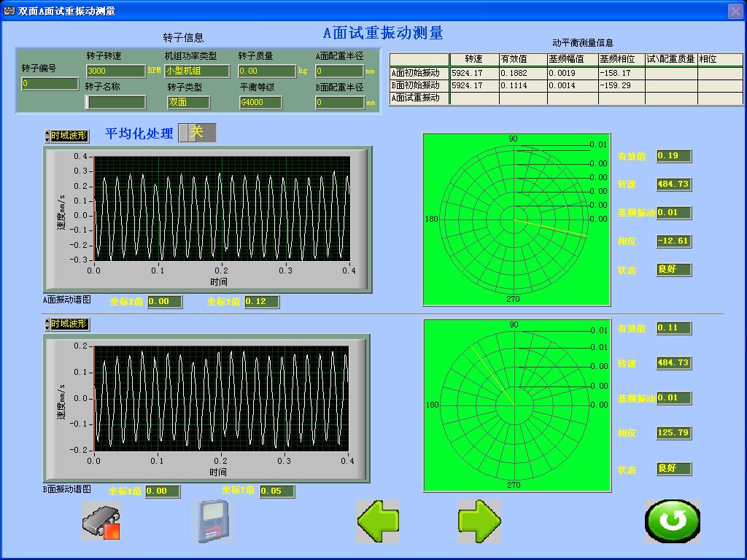Image resolution: width=747 pixels, height=560 pixels.
Task: Click the stepper up arrow beside 时域波形
Action: pos(45,133)
